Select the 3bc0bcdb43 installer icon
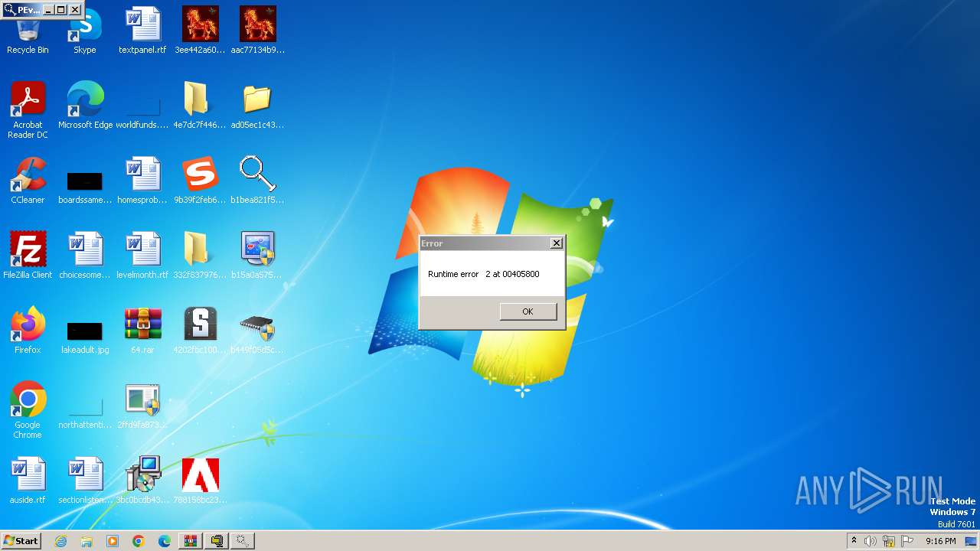The image size is (980, 551). pos(142,481)
